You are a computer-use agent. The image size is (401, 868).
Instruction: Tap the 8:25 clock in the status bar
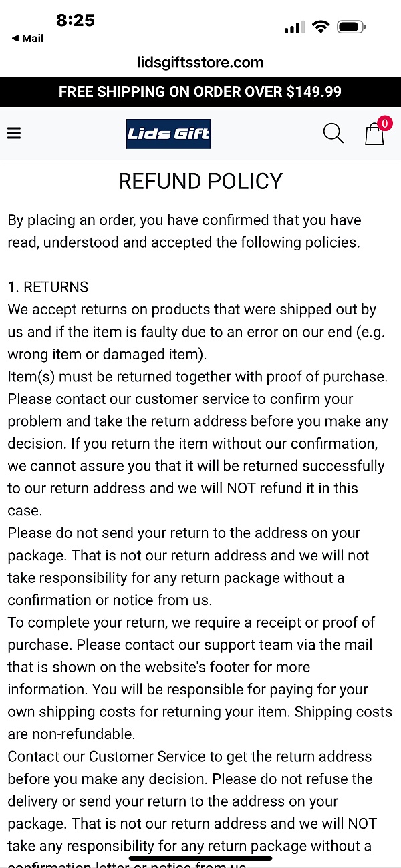pyautogui.click(x=75, y=20)
